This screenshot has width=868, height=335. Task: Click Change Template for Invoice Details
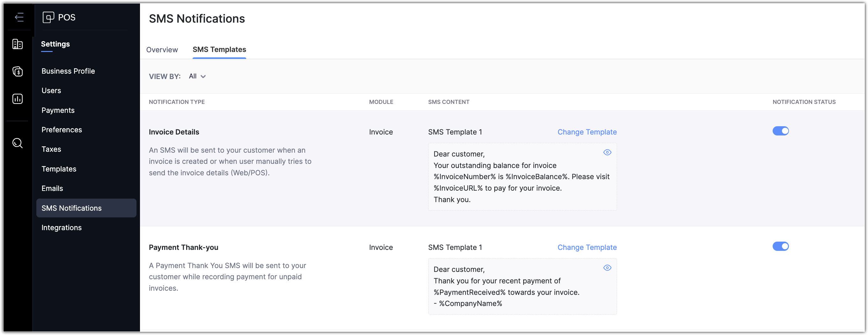[x=587, y=132]
